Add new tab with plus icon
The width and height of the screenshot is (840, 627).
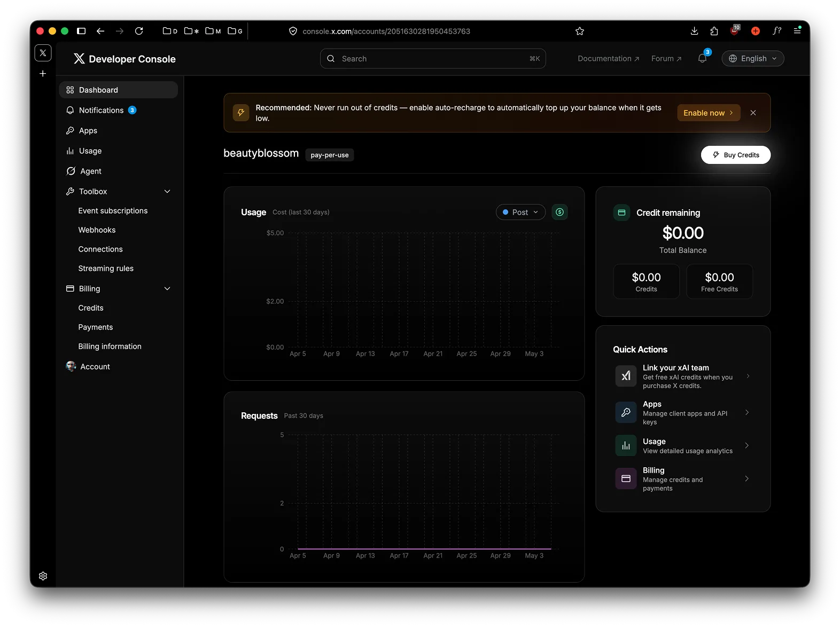pos(43,74)
